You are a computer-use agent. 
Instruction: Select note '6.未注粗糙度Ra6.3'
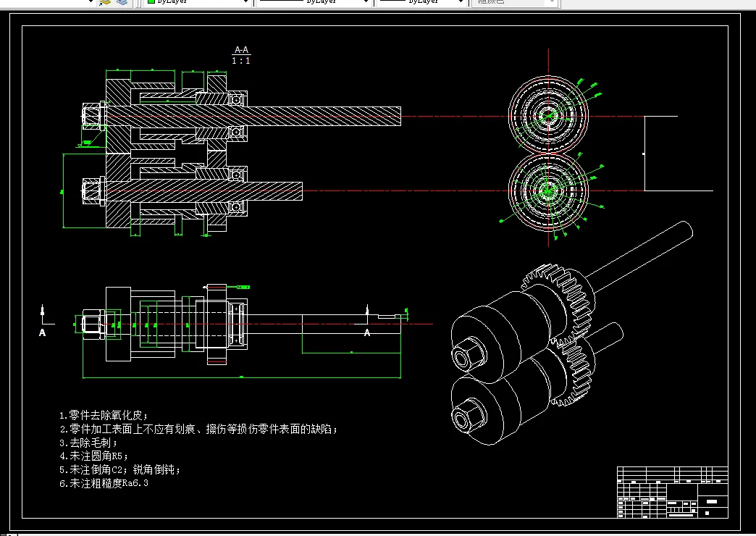click(x=104, y=483)
